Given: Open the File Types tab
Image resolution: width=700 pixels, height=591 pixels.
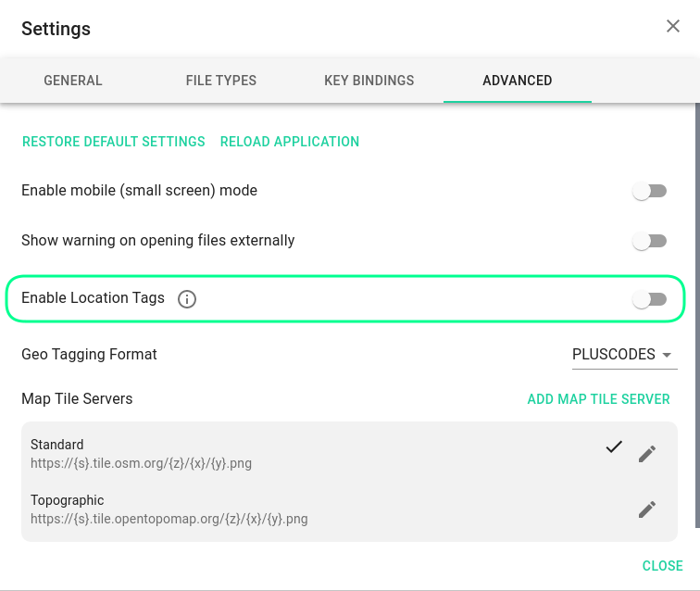Looking at the screenshot, I should click(221, 81).
